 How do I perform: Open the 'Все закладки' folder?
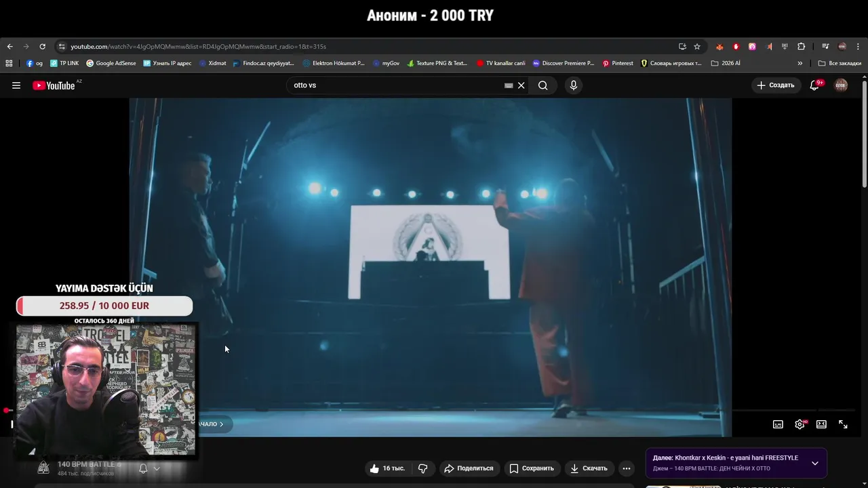point(840,63)
